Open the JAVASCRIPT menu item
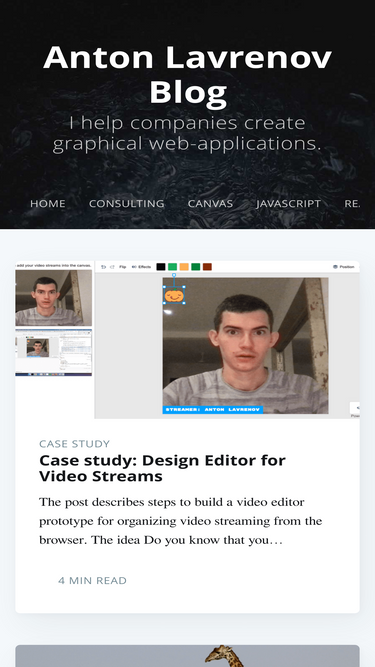Image resolution: width=375 pixels, height=667 pixels. pos(288,204)
